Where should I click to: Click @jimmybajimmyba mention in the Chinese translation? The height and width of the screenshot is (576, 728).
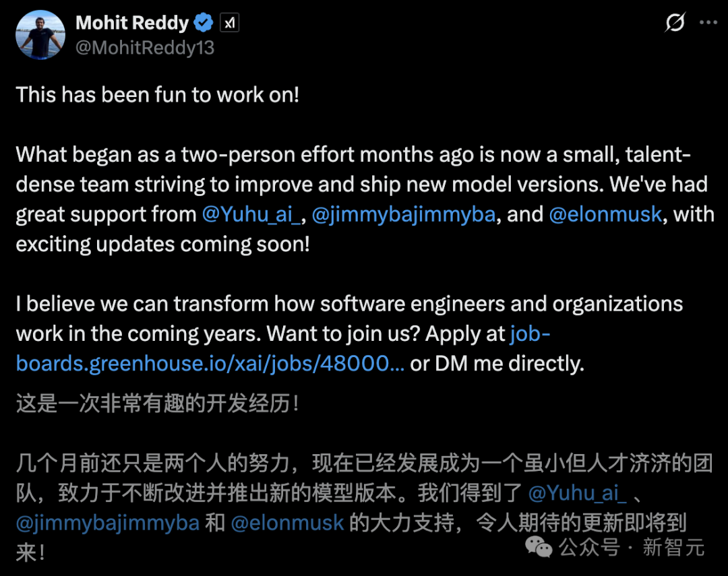[108, 523]
